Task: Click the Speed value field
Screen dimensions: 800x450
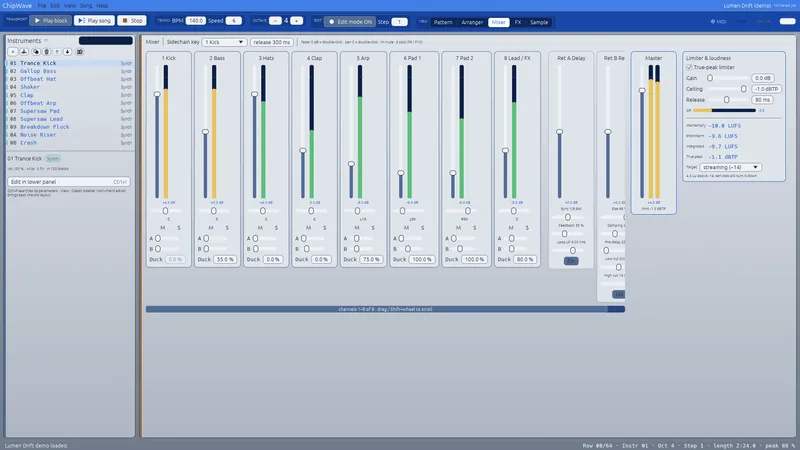Action: [233, 20]
